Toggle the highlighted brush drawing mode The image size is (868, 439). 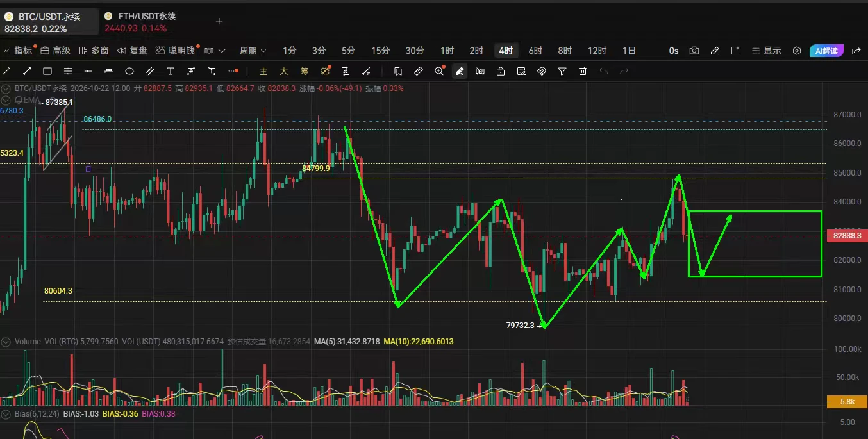click(x=460, y=71)
